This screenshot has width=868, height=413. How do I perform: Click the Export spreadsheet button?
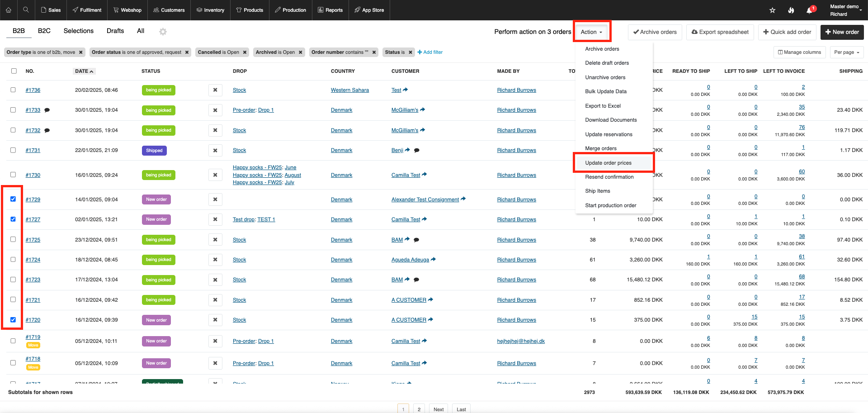(x=720, y=32)
